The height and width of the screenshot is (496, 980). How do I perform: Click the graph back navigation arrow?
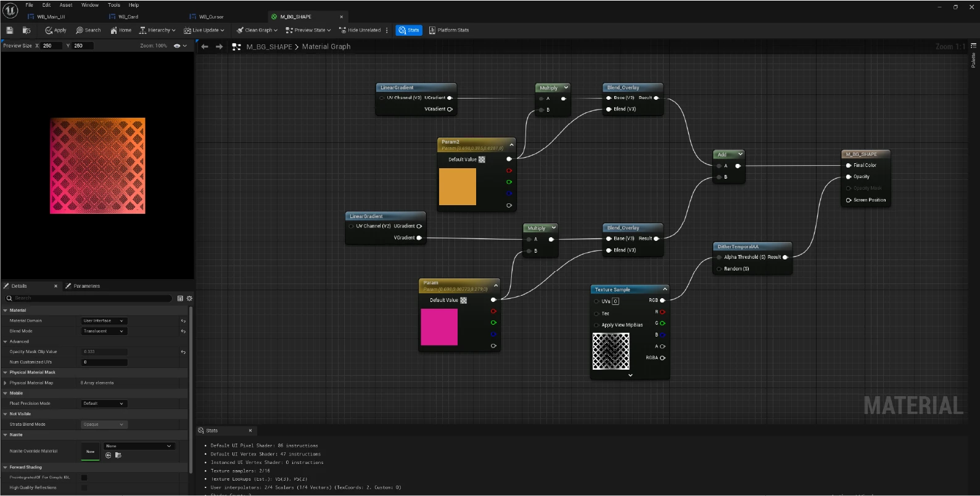pos(205,47)
